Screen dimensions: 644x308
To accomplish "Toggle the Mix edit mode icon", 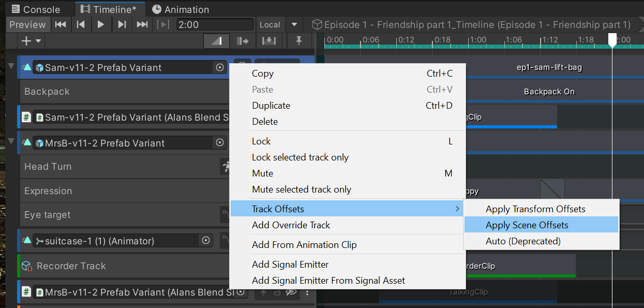I will click(217, 41).
